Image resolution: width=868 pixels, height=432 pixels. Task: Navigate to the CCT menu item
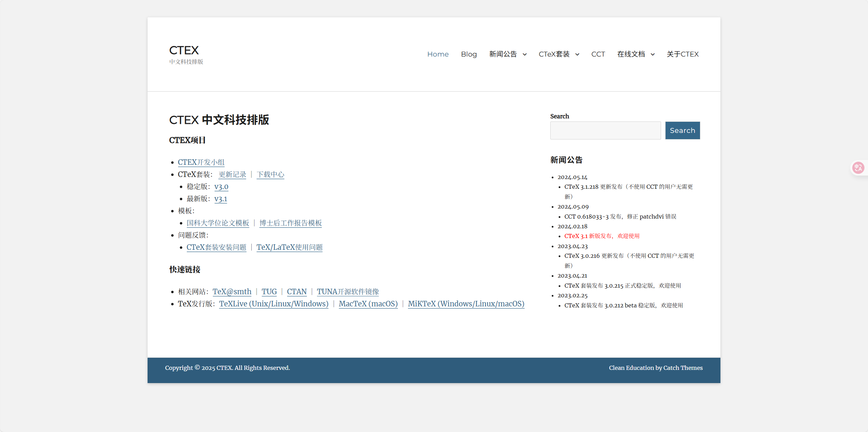click(598, 54)
